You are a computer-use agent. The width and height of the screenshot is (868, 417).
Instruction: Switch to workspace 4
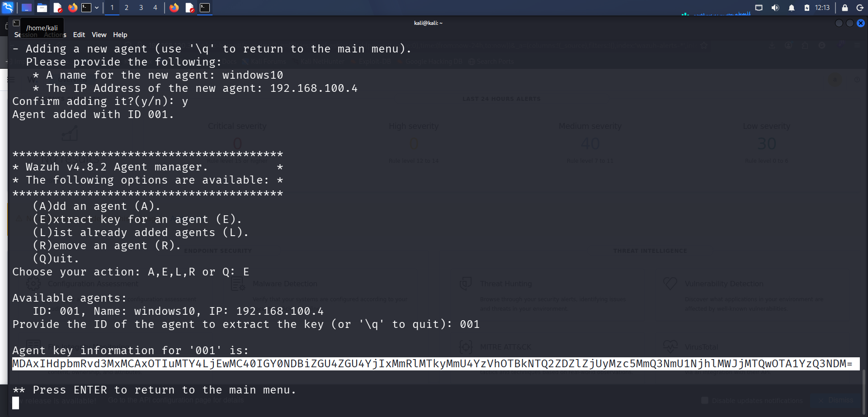[x=155, y=8]
